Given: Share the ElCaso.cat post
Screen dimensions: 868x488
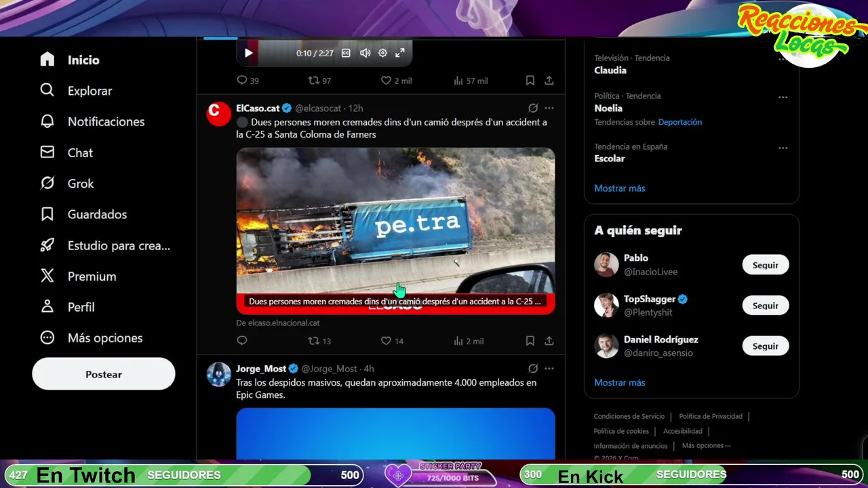Looking at the screenshot, I should (x=549, y=341).
